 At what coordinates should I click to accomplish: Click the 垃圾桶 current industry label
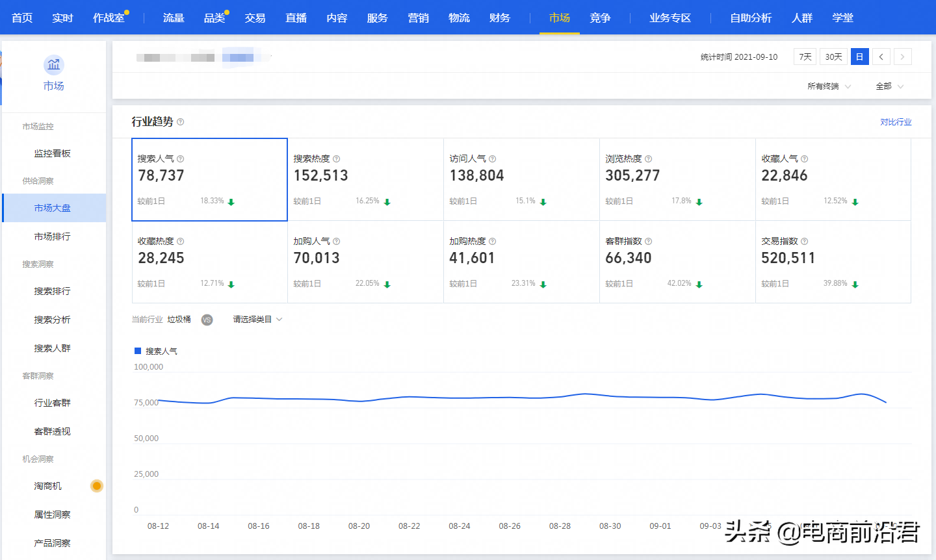[x=179, y=320]
